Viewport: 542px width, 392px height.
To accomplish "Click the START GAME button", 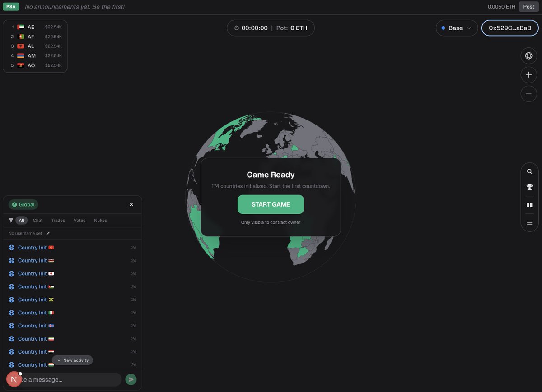I will [x=271, y=204].
